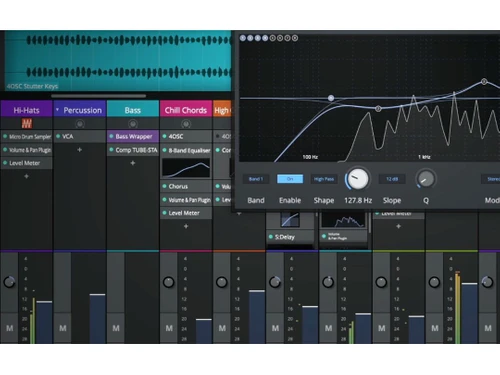Toggle the VCA plugin enable dot
Screen dimensions: 500x375
[x=58, y=136]
